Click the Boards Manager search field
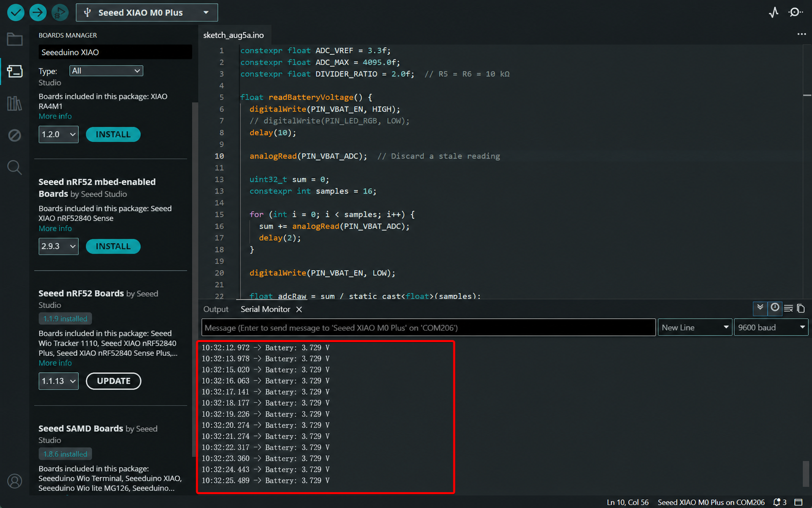The image size is (812, 508). tap(115, 52)
